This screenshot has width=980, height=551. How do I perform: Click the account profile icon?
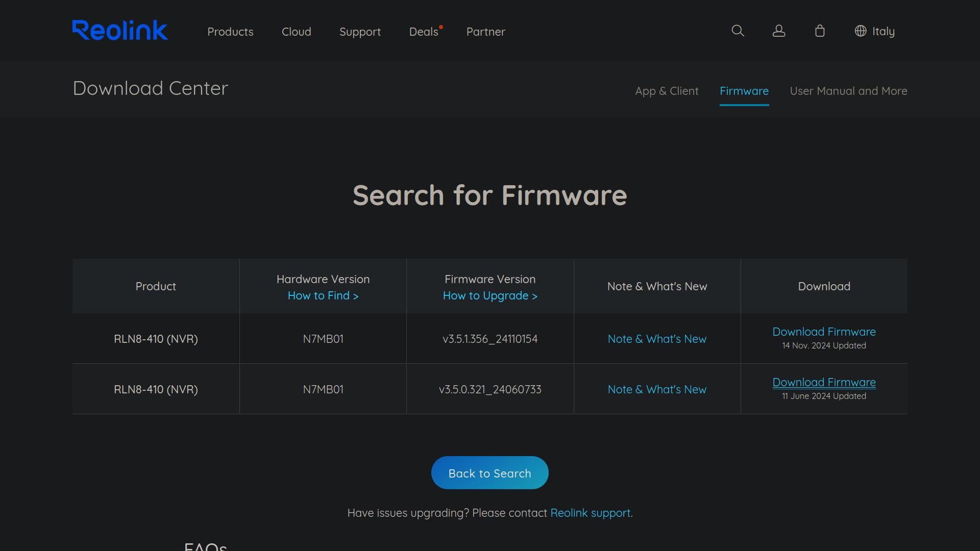point(778,31)
